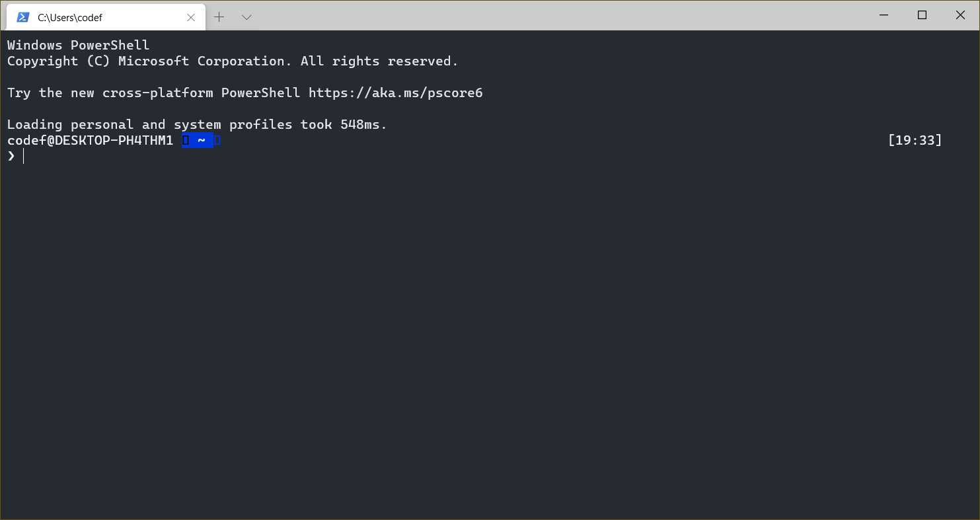Open the https://aka.ms/pscore6 link
The image size is (980, 520).
tap(395, 93)
